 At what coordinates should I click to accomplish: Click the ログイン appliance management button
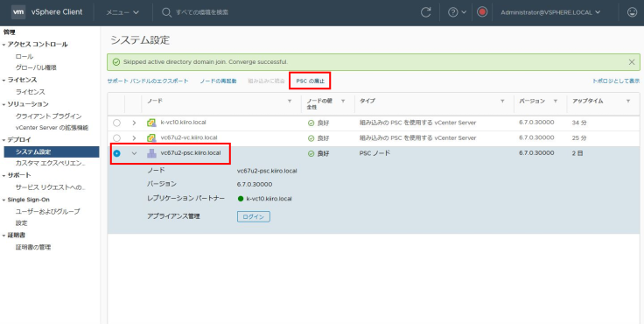click(254, 216)
